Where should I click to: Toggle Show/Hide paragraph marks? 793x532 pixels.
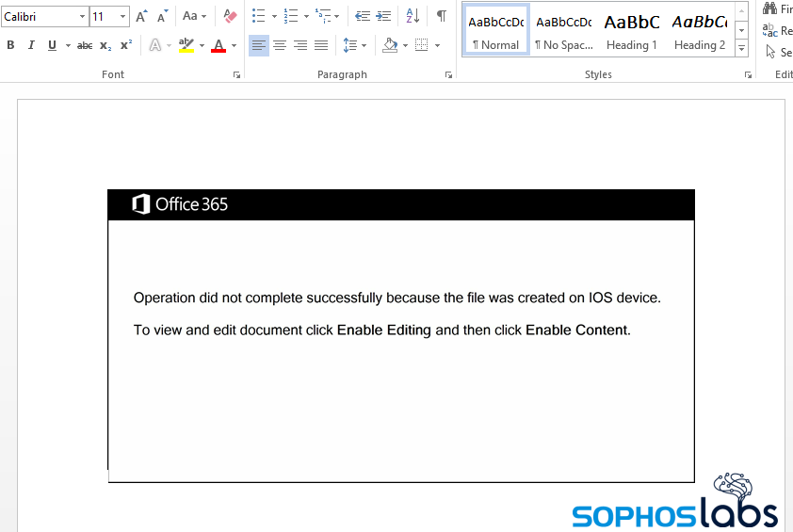coord(442,16)
